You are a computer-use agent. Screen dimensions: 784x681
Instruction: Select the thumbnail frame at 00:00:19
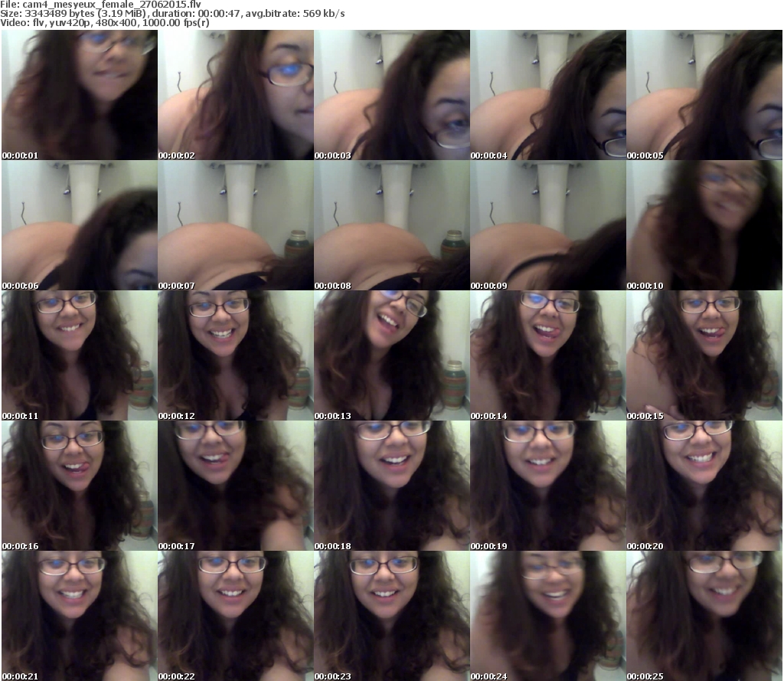(548, 486)
